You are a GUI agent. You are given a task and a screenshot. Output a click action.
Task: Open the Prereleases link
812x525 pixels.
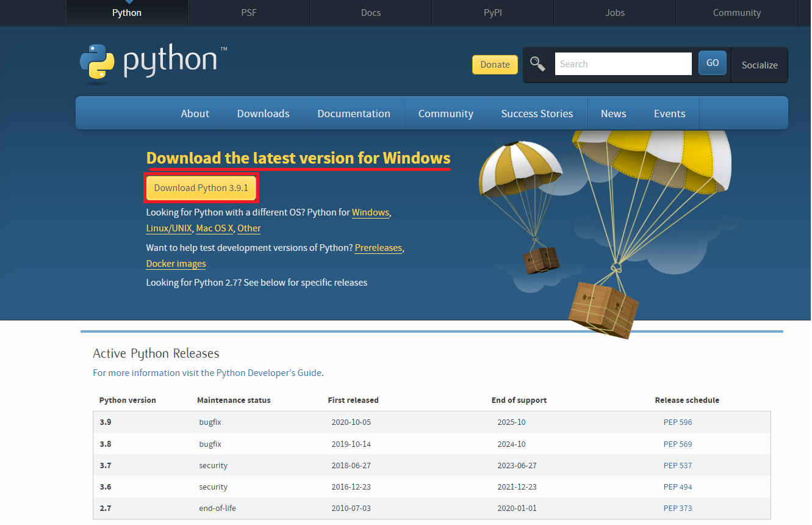(378, 248)
